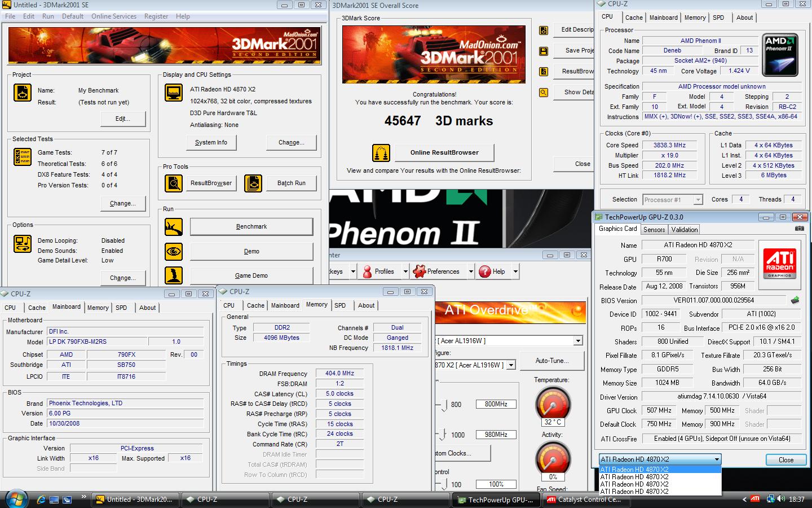Click the Project benchmark icon in 3DMark2001
Image resolution: width=812 pixels, height=508 pixels.
(22, 93)
